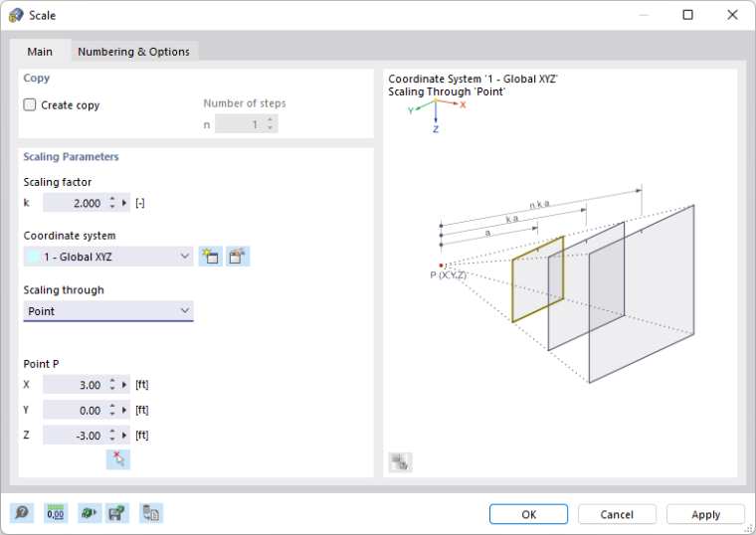Click the new coordinate system icon
The height and width of the screenshot is (535, 756).
pyautogui.click(x=211, y=257)
